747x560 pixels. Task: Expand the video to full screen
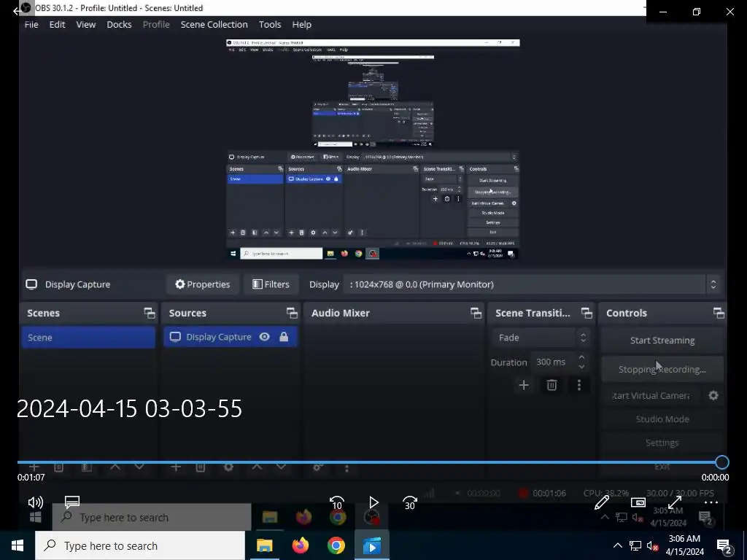(675, 502)
